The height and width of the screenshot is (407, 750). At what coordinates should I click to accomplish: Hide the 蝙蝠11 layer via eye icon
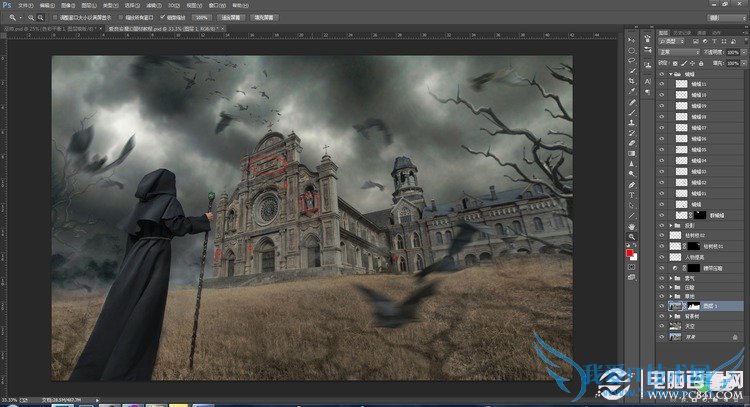[662, 84]
